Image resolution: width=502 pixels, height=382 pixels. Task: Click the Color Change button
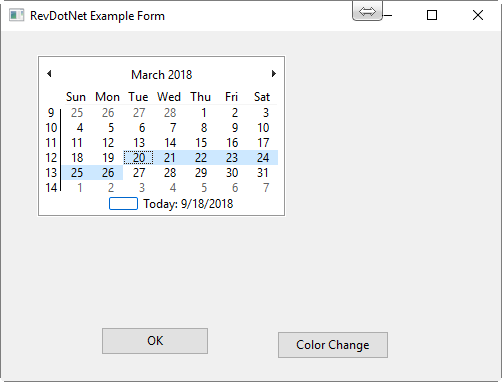pyautogui.click(x=333, y=345)
